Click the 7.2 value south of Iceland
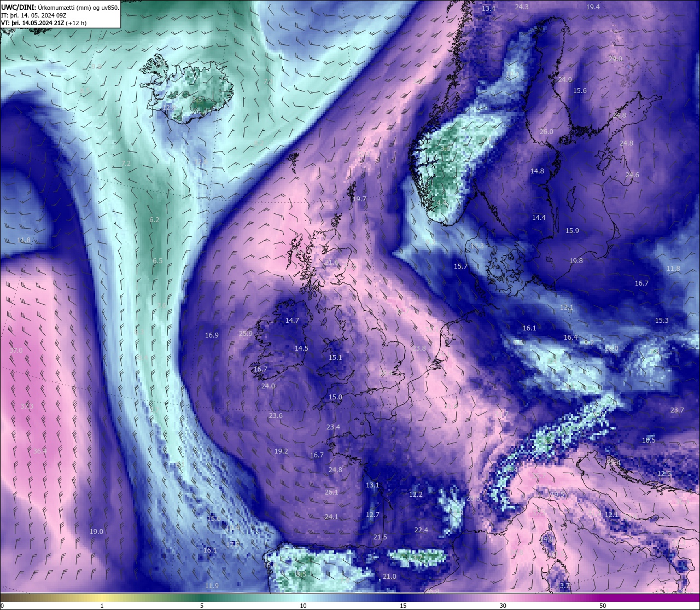 point(126,163)
